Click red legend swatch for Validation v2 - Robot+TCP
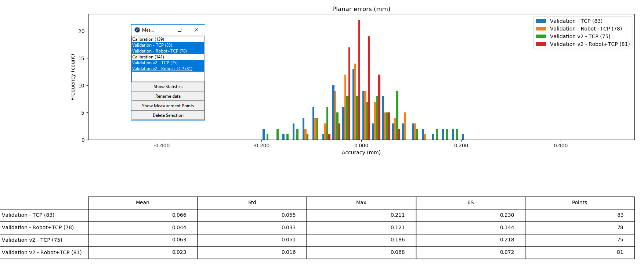This screenshot has width=644, height=266. click(540, 44)
